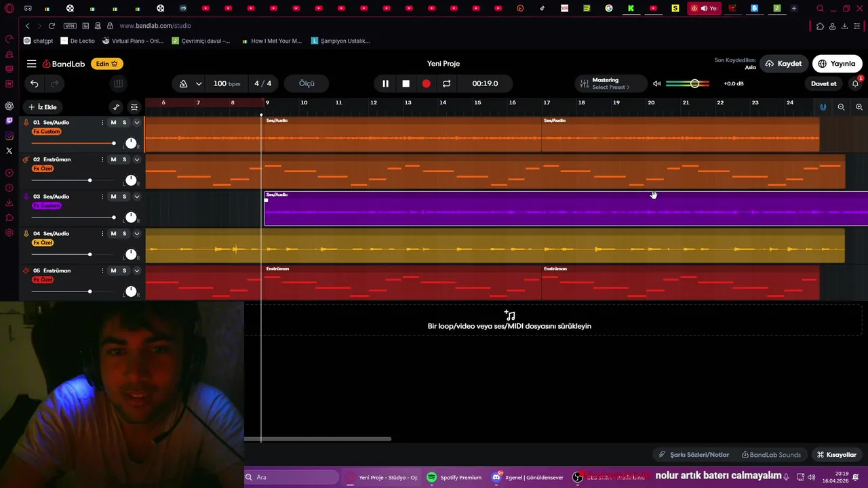Expand track 04 Ses/Audio chevron
Image resolution: width=868 pixels, height=488 pixels.
point(136,233)
